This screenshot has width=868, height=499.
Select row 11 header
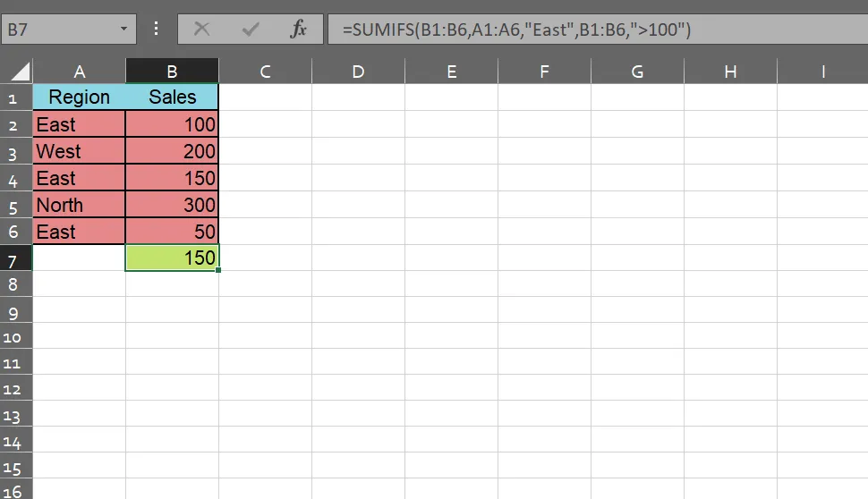(x=16, y=362)
